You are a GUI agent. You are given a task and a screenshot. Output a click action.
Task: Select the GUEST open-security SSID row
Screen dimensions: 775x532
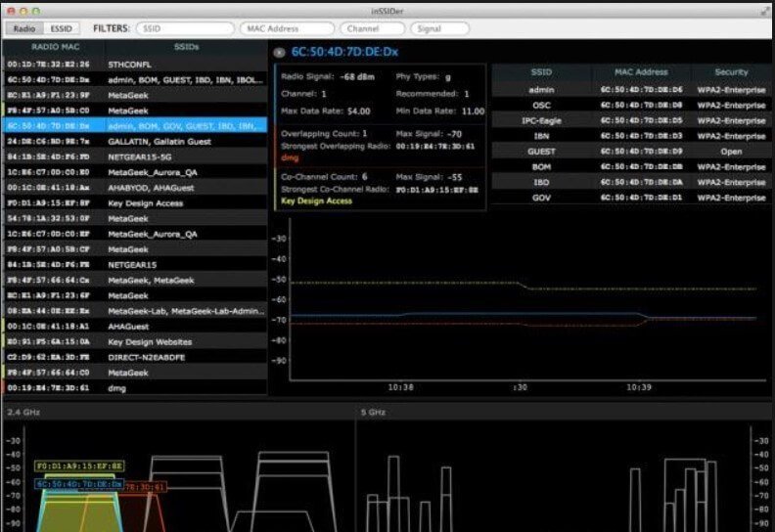pos(632,152)
